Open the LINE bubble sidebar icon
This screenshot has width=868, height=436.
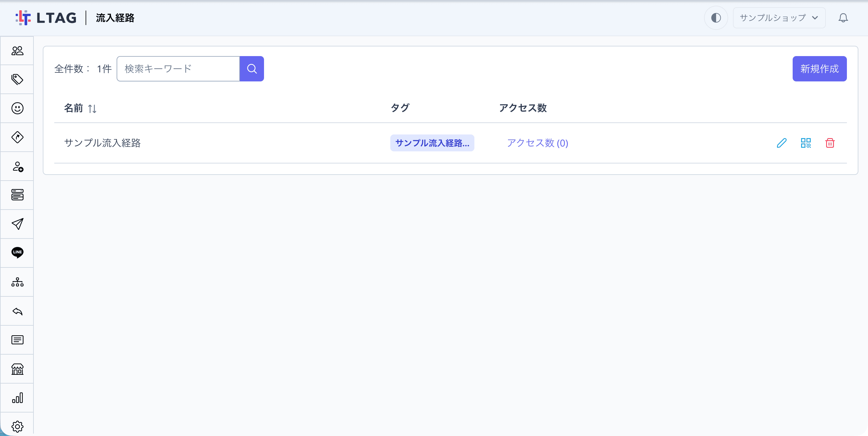(17, 253)
